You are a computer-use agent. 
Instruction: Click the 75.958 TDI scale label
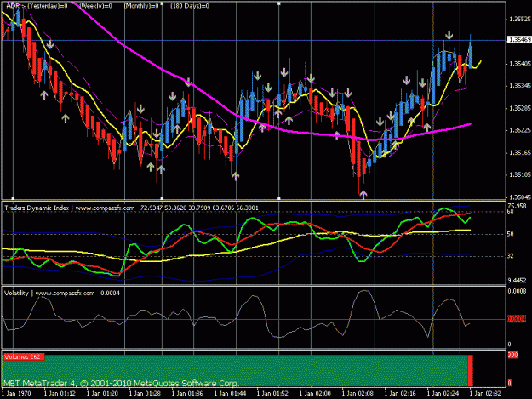[517, 206]
